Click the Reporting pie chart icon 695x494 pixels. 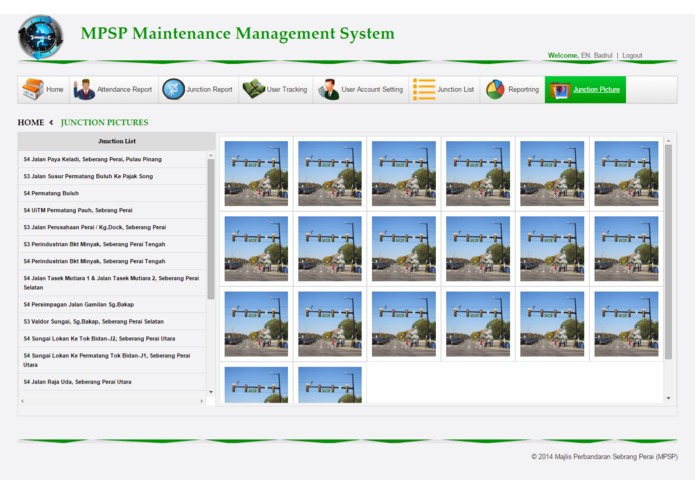[x=495, y=89]
